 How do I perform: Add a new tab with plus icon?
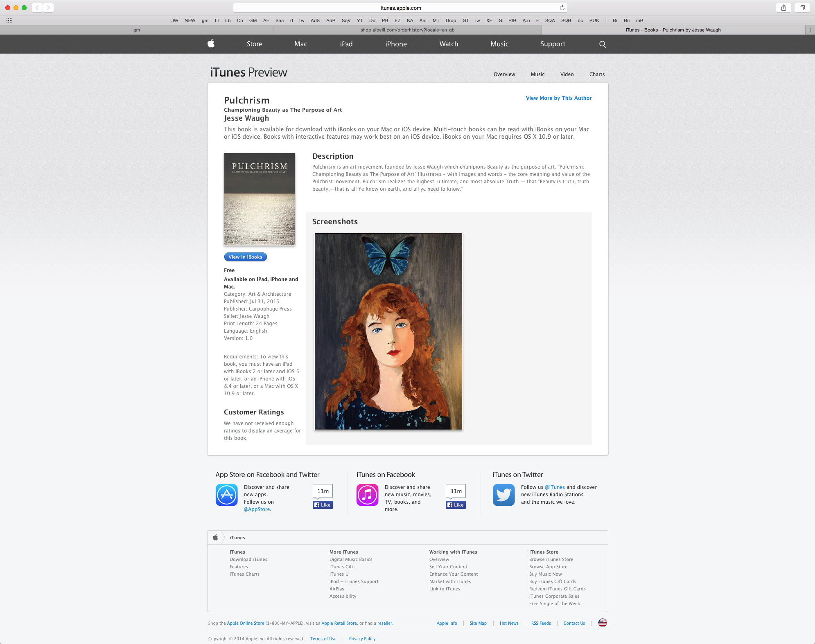click(810, 30)
